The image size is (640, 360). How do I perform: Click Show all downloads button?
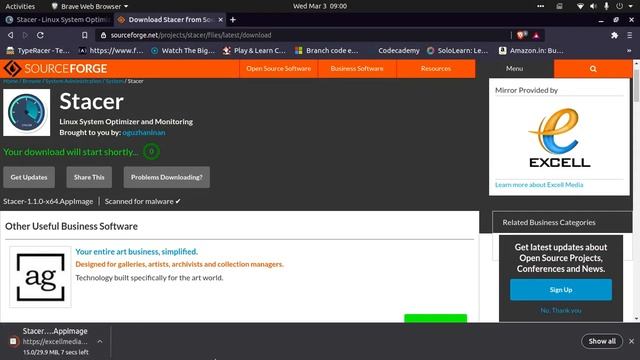click(602, 341)
